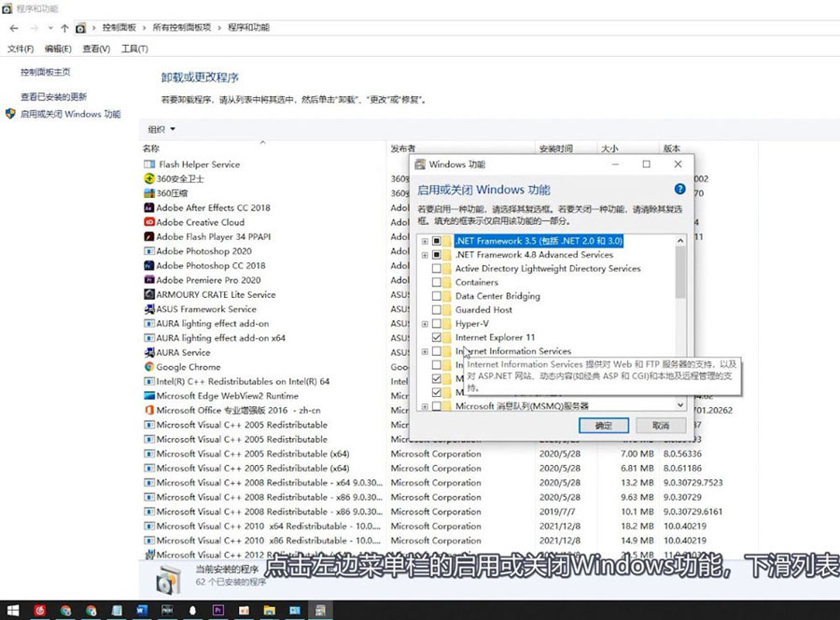Open the 组织 dropdown
Image resolution: width=840 pixels, height=620 pixels.
pyautogui.click(x=161, y=129)
